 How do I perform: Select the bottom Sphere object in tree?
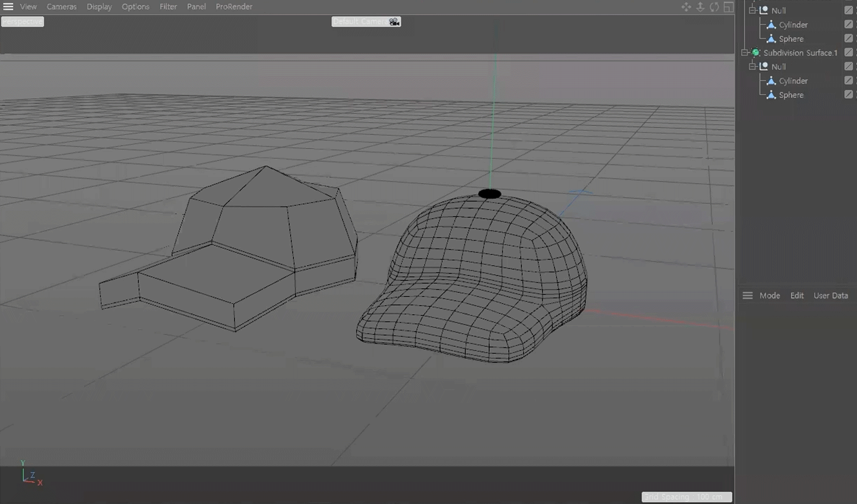click(x=791, y=95)
